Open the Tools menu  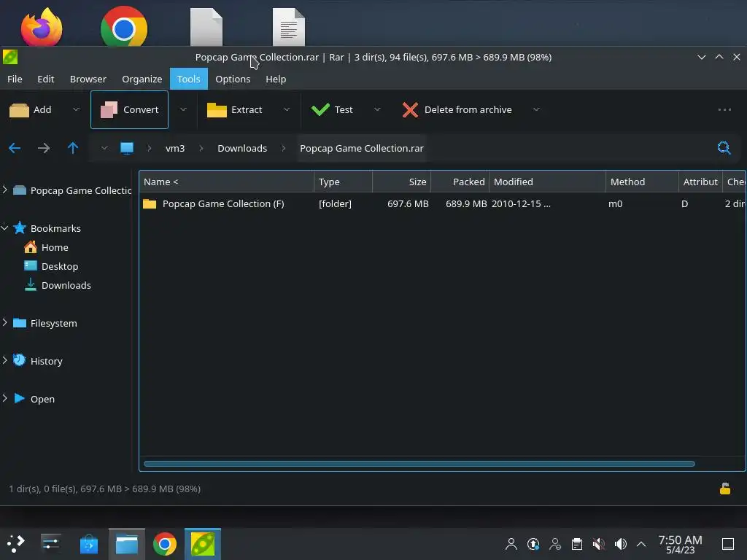coord(189,79)
